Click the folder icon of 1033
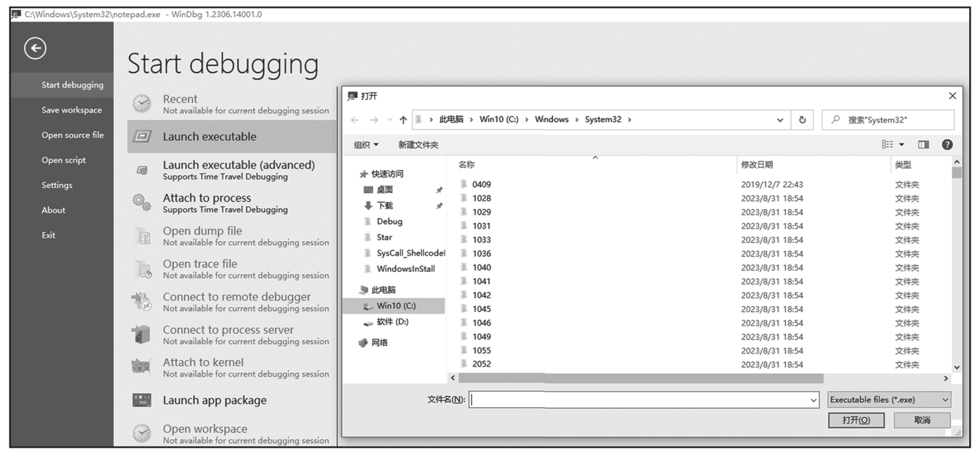The width and height of the screenshot is (980, 454). point(463,240)
